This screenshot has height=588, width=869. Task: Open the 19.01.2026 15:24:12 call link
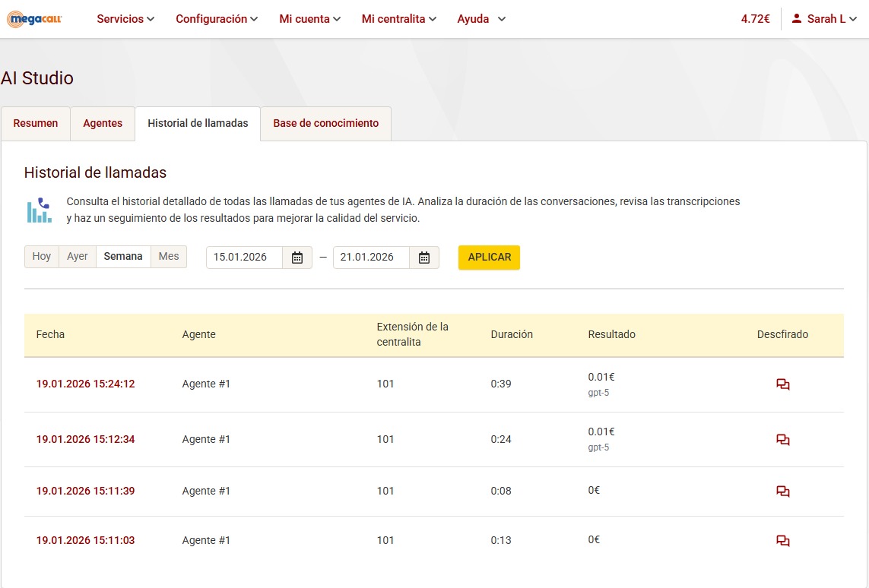tap(85, 384)
